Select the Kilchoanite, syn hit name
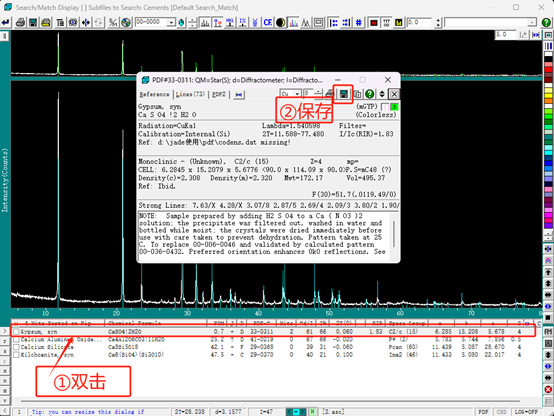This screenshot has height=416, width=554. pyautogui.click(x=47, y=355)
